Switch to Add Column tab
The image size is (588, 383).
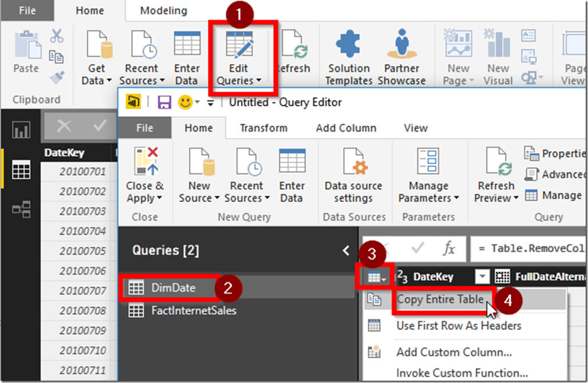click(x=345, y=128)
